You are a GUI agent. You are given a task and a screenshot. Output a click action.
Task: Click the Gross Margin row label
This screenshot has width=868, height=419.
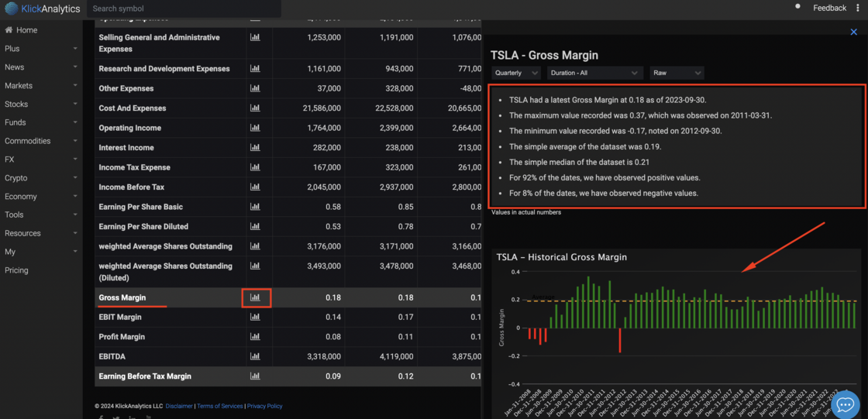coord(122,297)
